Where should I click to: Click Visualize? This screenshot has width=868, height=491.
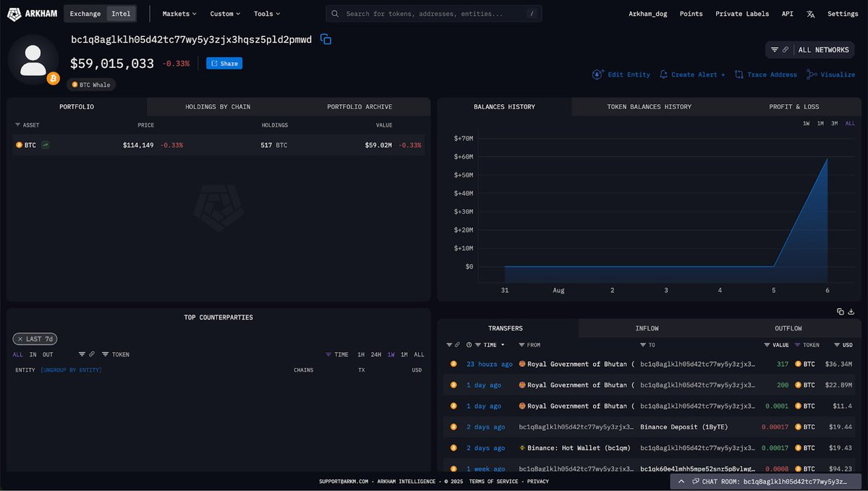(x=830, y=74)
